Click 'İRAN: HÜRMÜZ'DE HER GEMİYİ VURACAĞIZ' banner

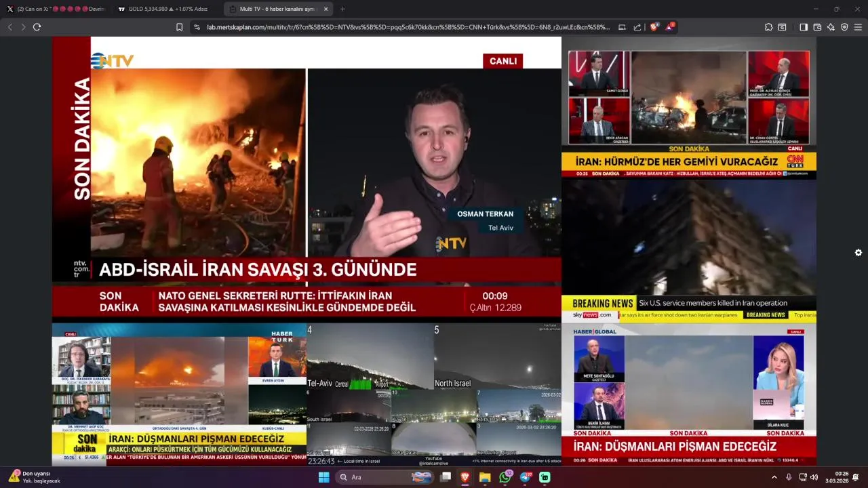[677, 162]
